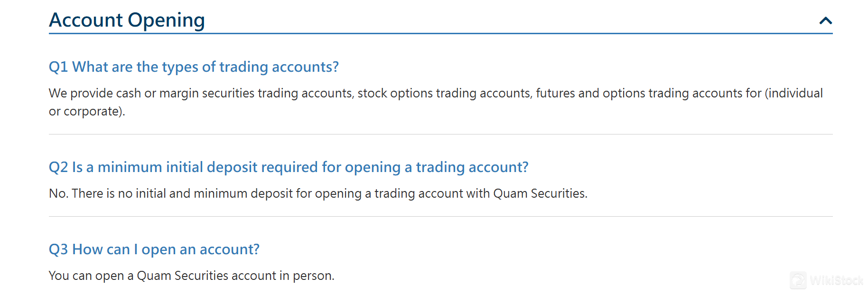
Task: Click the 'Q2' label prefix
Action: [58, 167]
